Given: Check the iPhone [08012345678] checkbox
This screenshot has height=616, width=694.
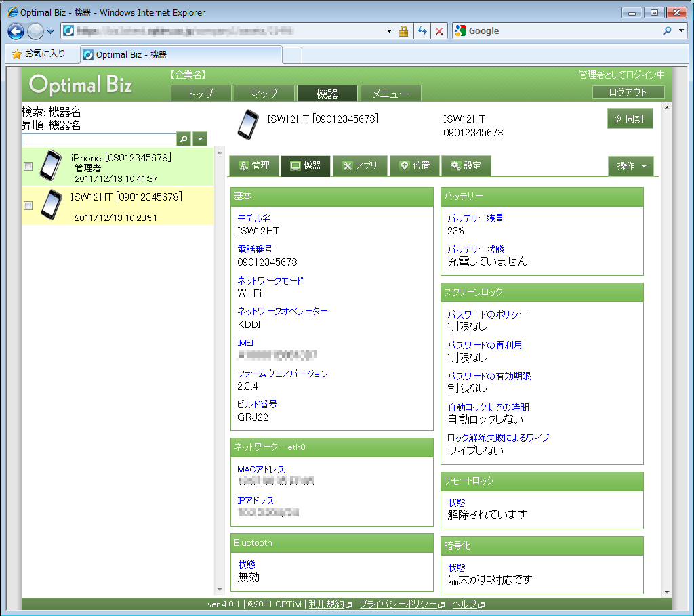Looking at the screenshot, I should click(28, 167).
